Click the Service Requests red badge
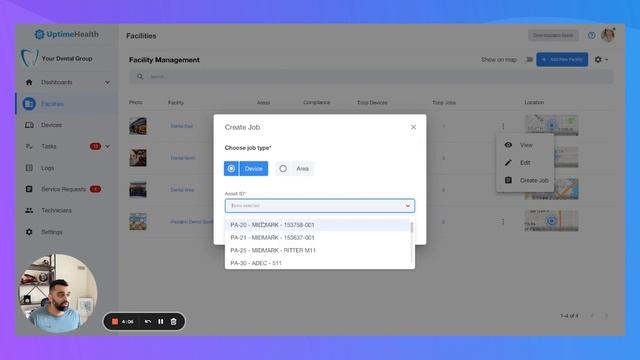This screenshot has width=640, height=360. coord(95,189)
